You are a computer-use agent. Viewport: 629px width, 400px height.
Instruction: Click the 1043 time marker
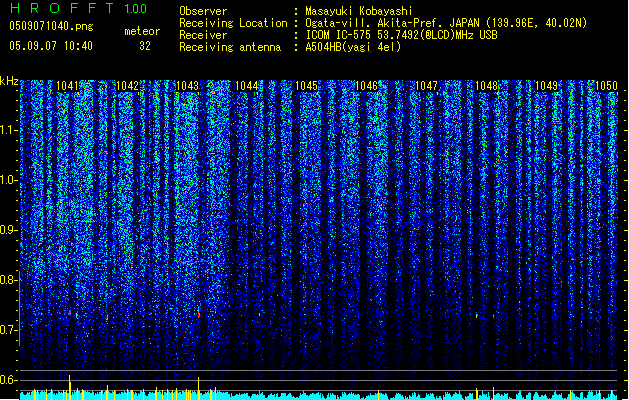pos(187,86)
